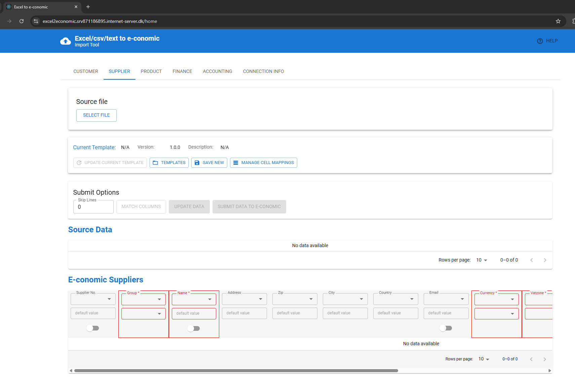The image size is (575, 392).
Task: Go forward with browser arrow icon
Action: click(9, 21)
